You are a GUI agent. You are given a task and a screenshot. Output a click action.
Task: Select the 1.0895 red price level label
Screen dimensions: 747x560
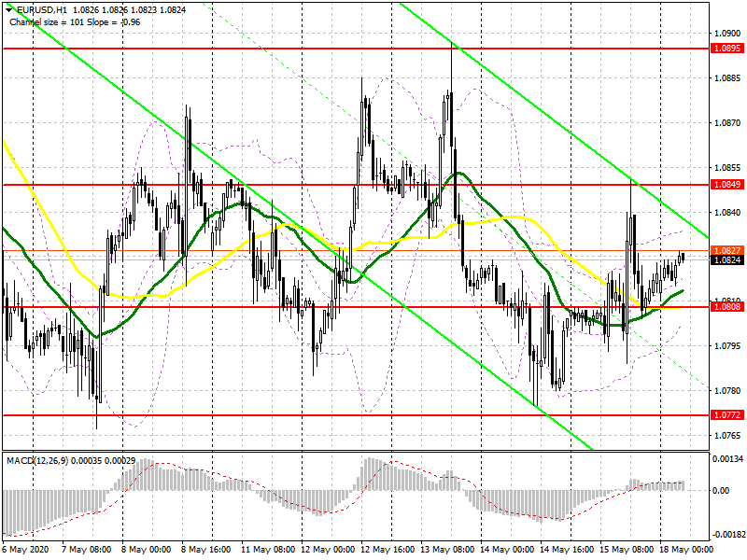(726, 49)
